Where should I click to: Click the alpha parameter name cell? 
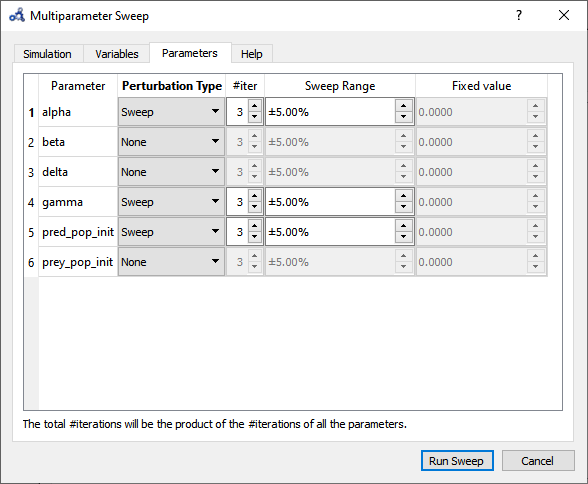click(78, 112)
